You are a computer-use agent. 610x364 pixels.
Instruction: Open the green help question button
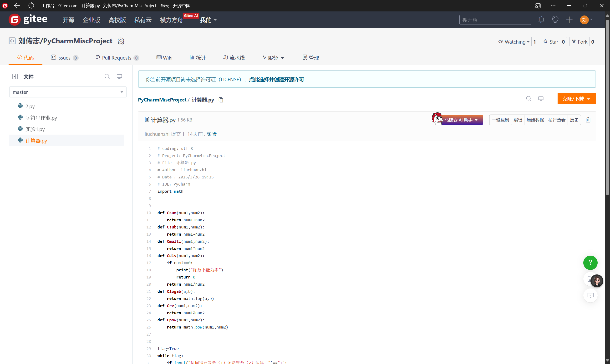tap(590, 263)
